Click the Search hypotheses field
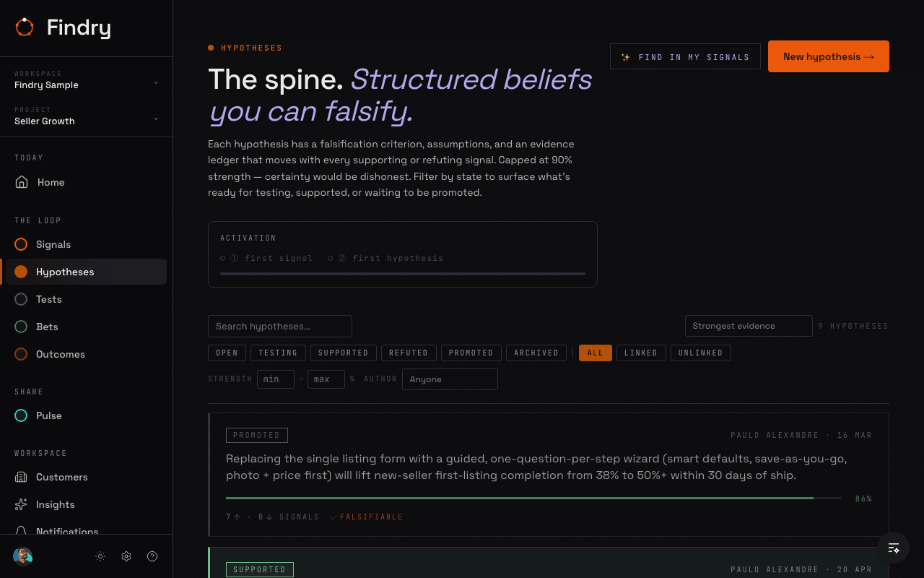This screenshot has height=578, width=924. (x=280, y=326)
